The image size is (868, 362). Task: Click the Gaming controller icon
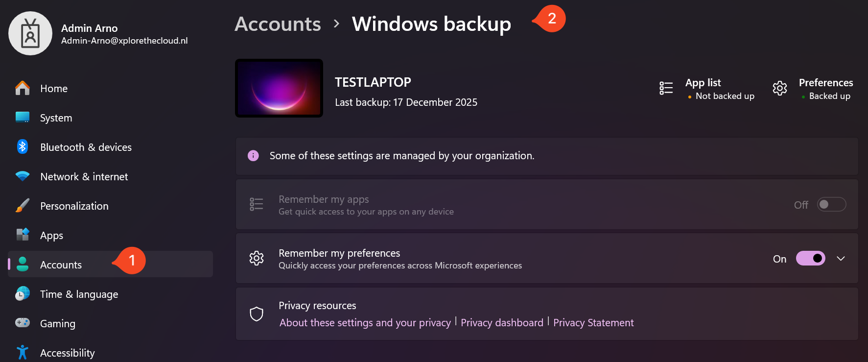pyautogui.click(x=23, y=322)
